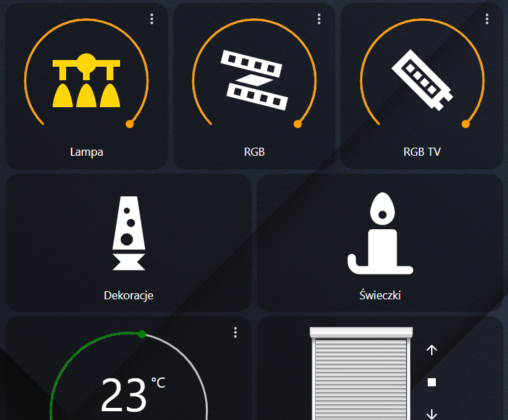Click the Dekoracje label
508x420 pixels.
[x=129, y=295]
